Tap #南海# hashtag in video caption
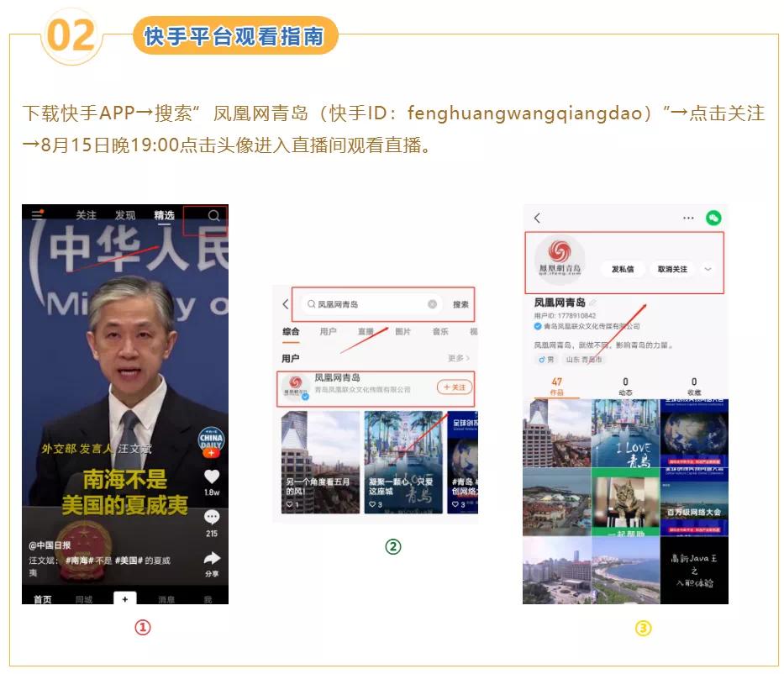784x674 pixels. click(x=80, y=561)
